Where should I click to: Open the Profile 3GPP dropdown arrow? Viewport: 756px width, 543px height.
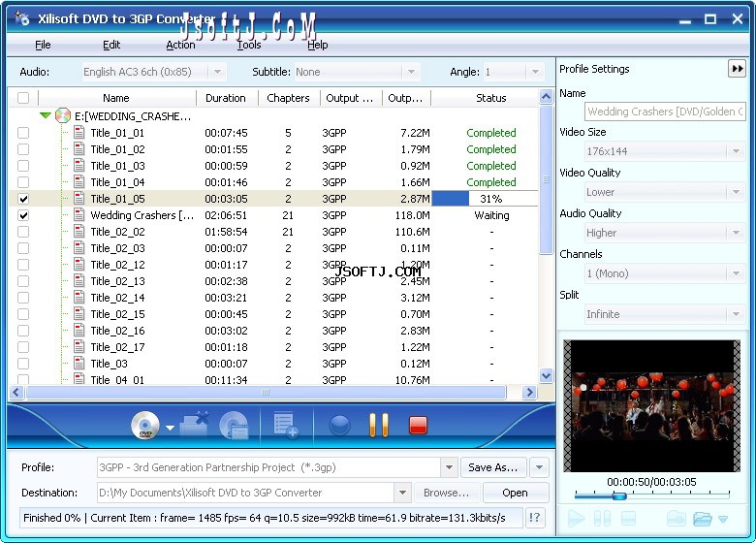tap(449, 467)
